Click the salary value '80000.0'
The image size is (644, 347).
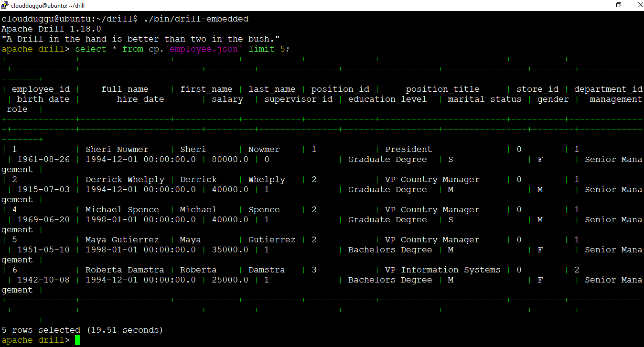(230, 160)
